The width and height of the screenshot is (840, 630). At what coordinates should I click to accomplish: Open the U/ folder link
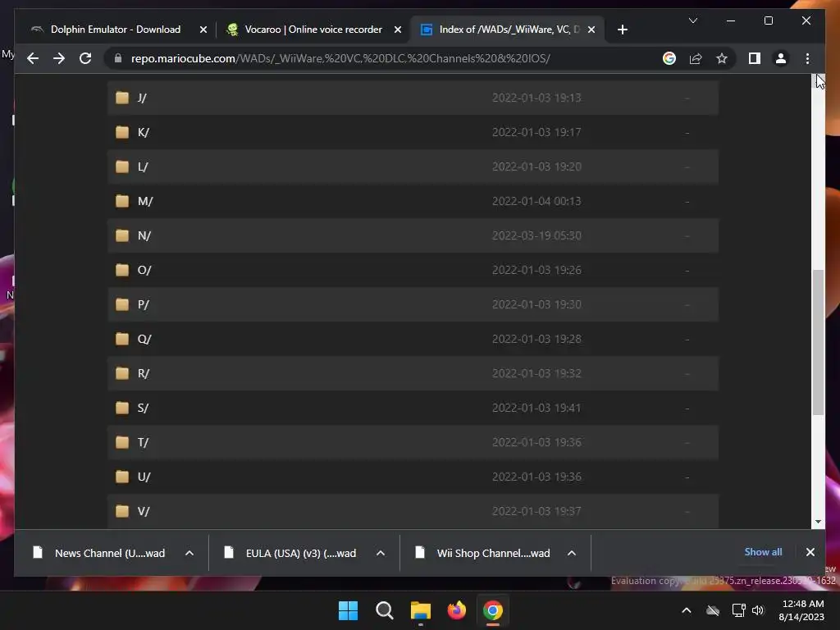(144, 477)
